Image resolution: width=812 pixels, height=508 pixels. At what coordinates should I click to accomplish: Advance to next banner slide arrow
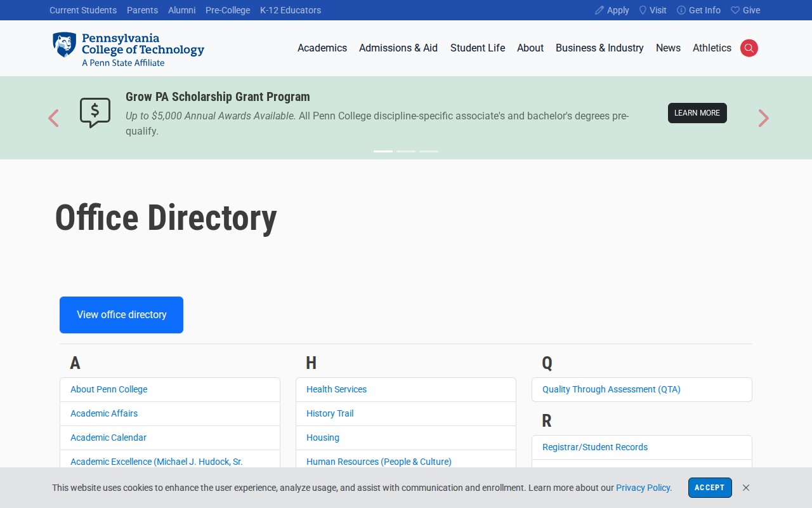click(763, 118)
